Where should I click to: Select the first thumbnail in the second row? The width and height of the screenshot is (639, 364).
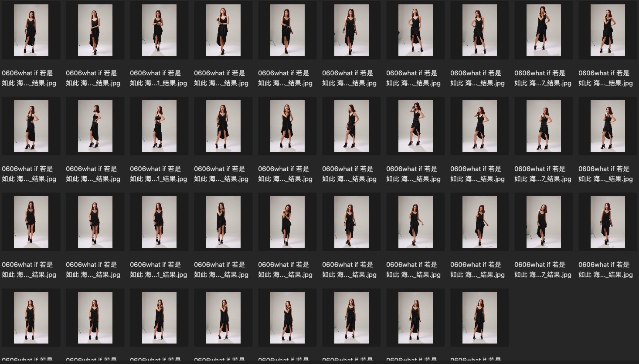click(31, 126)
